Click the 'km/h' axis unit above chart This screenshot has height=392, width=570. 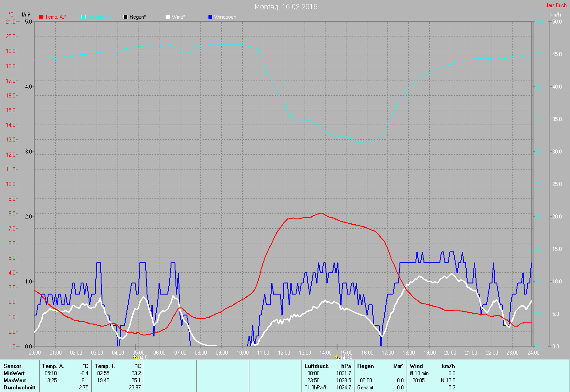click(555, 15)
